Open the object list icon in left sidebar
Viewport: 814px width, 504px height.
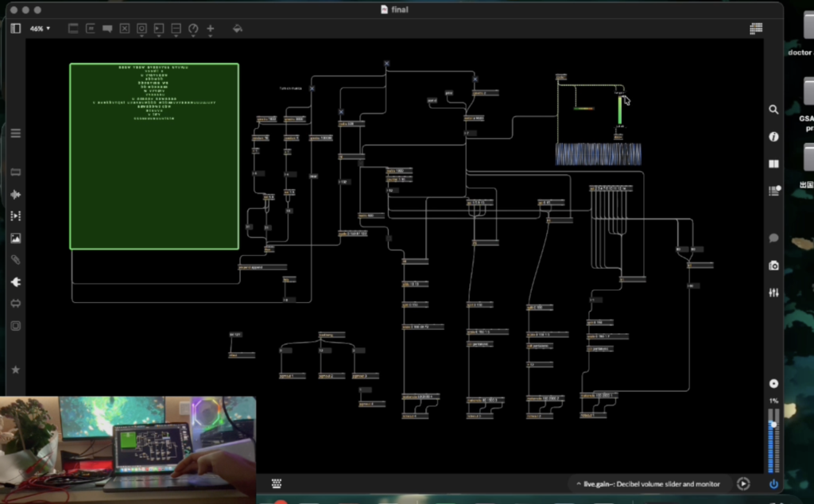click(x=16, y=134)
